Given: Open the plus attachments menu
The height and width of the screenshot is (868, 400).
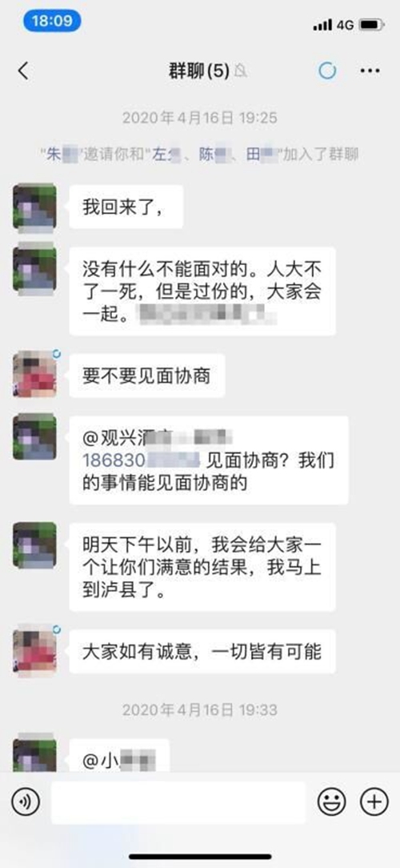Looking at the screenshot, I should coord(374,802).
